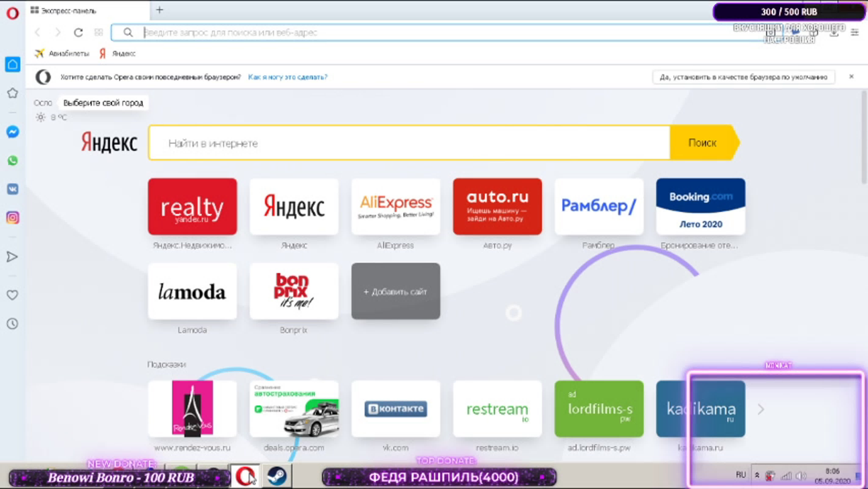Open the Booking.com tile
Screen dimensions: 868x489
[x=701, y=206]
